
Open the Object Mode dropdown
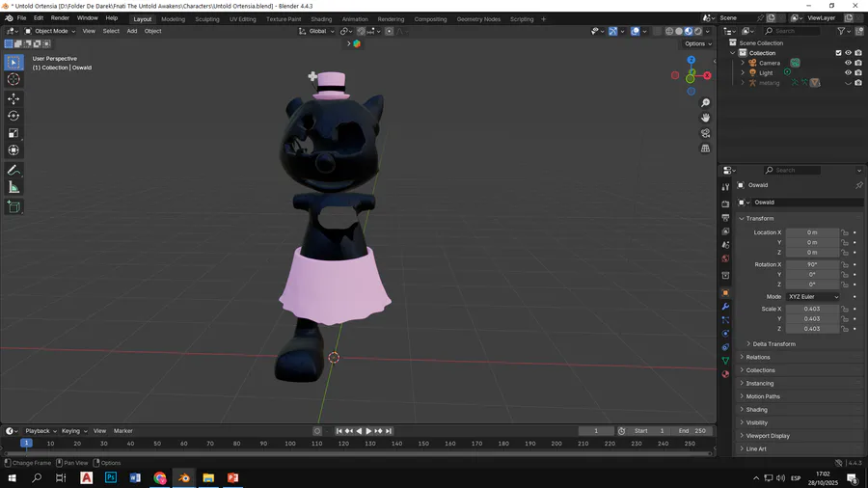point(50,32)
